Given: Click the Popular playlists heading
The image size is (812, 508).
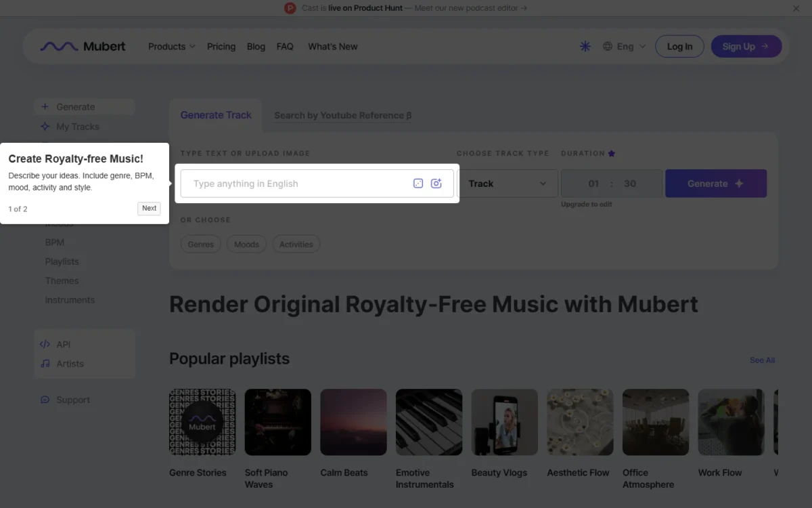Looking at the screenshot, I should click(229, 359).
